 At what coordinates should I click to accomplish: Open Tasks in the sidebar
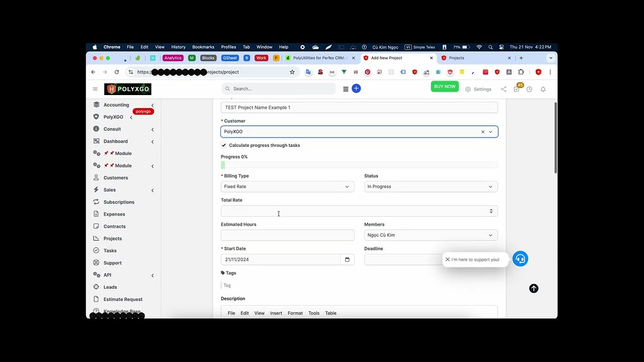point(110,250)
